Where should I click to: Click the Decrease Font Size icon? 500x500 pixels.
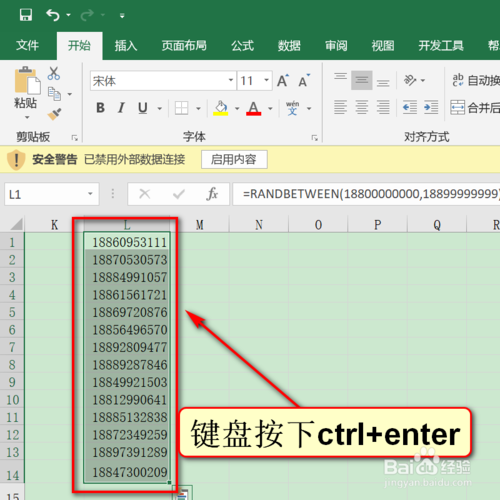[304, 80]
